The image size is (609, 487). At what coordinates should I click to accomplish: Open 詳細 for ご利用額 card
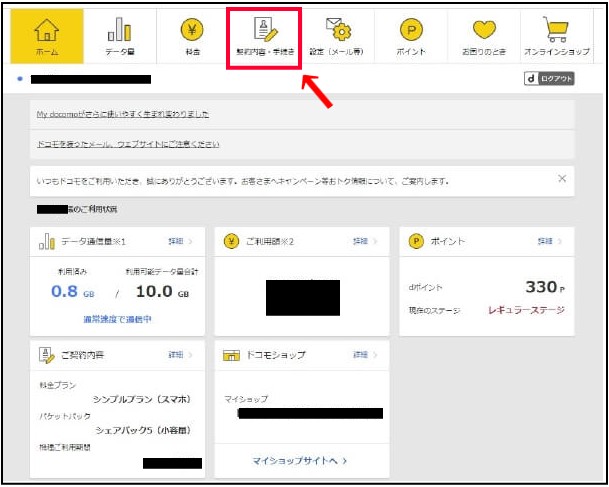365,241
